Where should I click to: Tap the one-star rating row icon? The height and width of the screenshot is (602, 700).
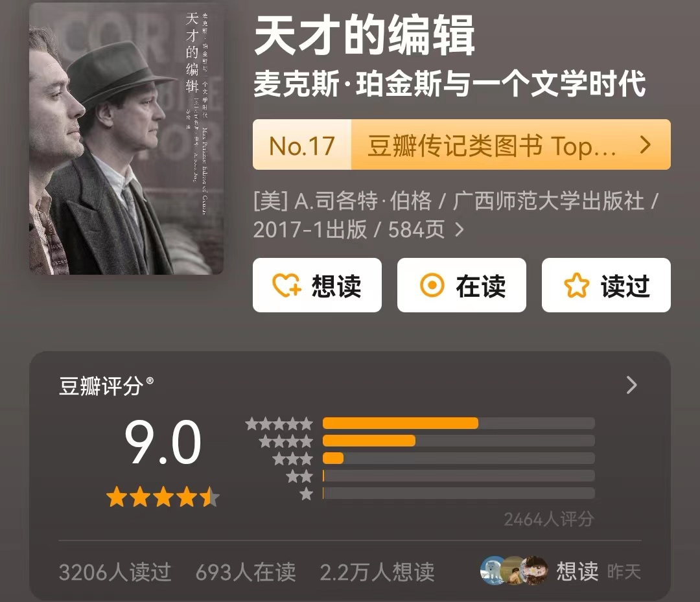(306, 494)
